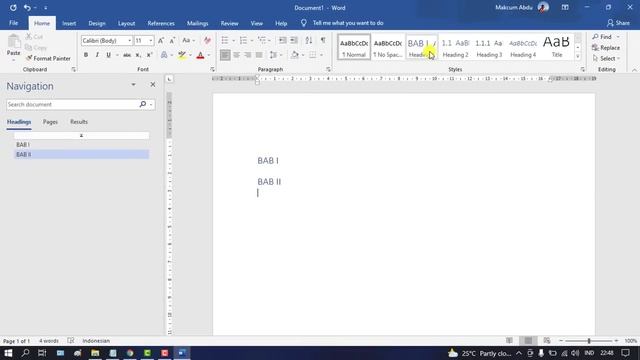Click the Multilevel List icon
The width and height of the screenshot is (640, 360).
point(262,40)
